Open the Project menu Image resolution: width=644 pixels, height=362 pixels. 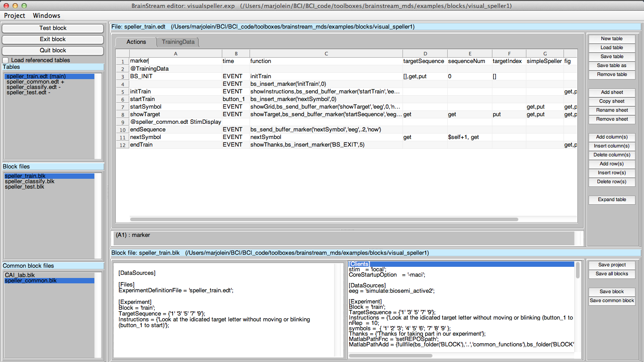tap(15, 16)
